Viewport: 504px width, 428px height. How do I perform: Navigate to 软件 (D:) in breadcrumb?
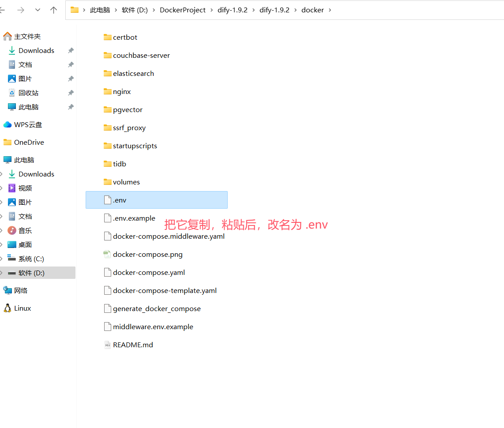pos(135,10)
